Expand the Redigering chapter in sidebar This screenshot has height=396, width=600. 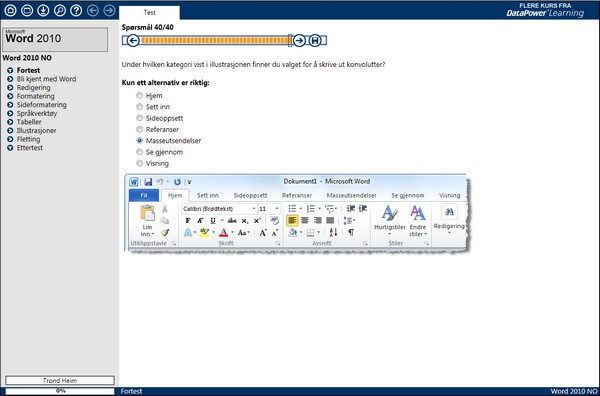coord(10,88)
